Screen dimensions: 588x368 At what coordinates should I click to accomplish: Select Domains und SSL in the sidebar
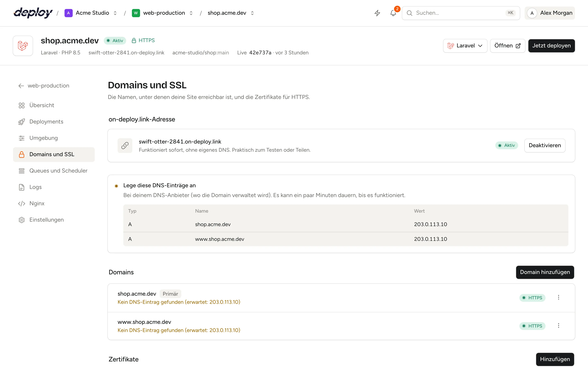tap(54, 154)
